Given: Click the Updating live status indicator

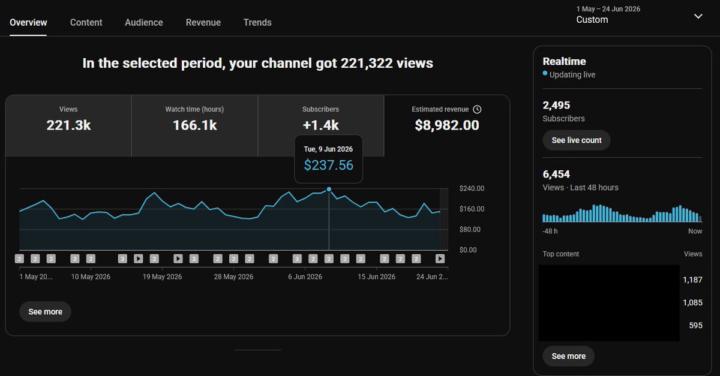Looking at the screenshot, I should click(569, 74).
